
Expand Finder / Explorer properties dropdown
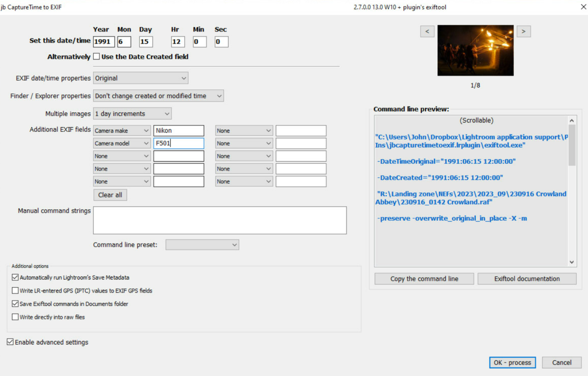[158, 96]
